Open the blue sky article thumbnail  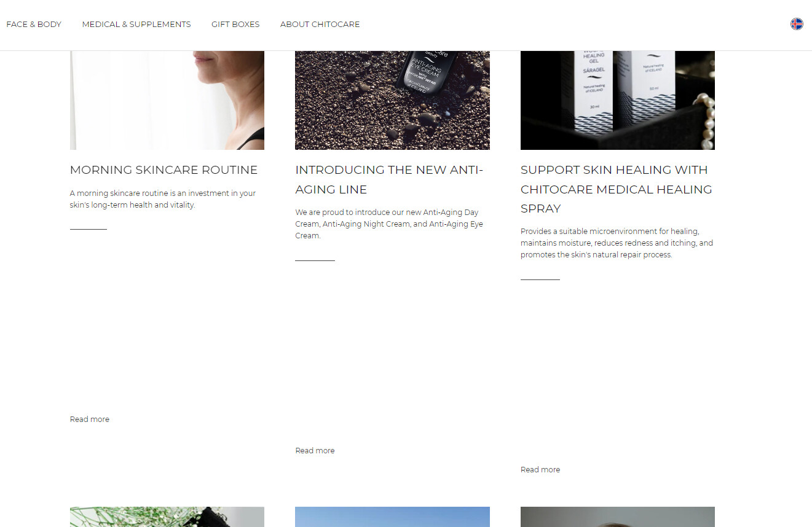(x=392, y=517)
